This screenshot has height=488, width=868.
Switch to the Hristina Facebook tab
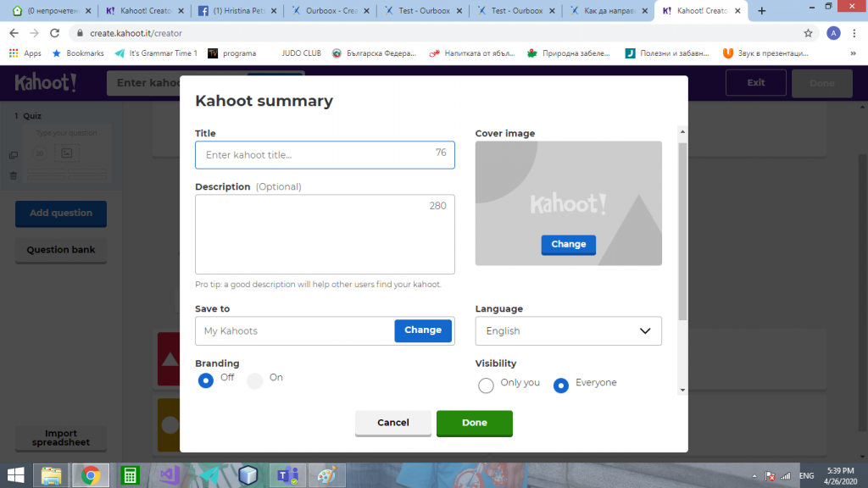coord(237,10)
